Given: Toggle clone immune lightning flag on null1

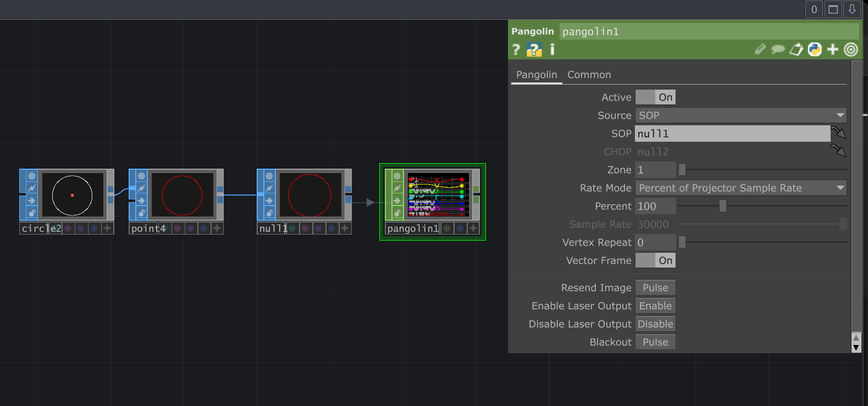Looking at the screenshot, I should click(269, 188).
